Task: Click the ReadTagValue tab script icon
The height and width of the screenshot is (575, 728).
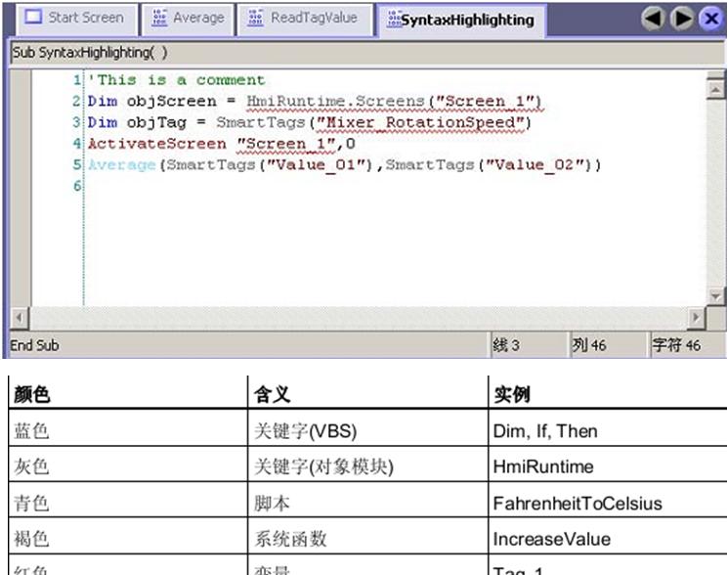Action: tap(255, 18)
